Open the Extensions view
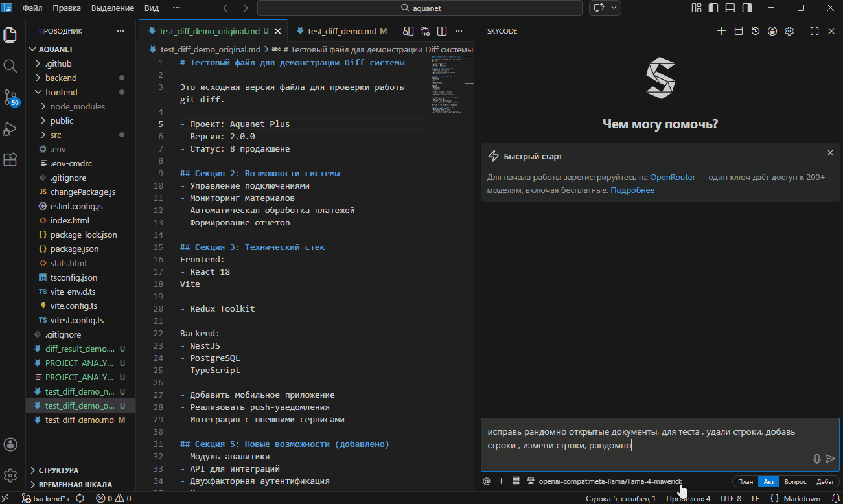 (11, 159)
